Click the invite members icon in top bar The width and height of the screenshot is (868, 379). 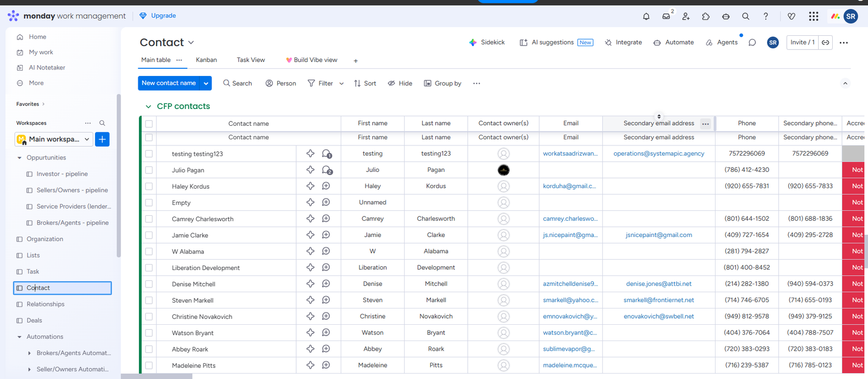pyautogui.click(x=686, y=16)
